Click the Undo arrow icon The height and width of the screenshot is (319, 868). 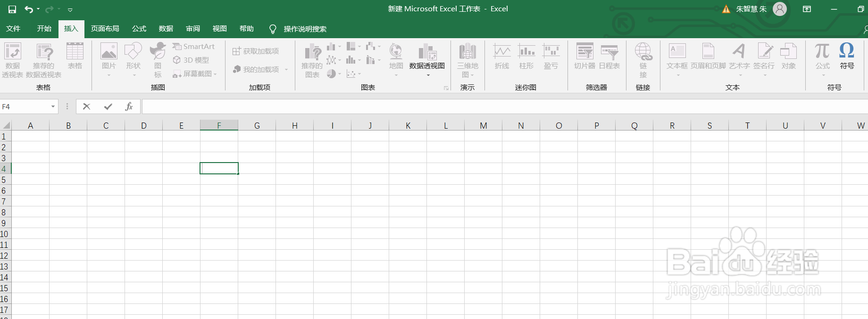pyautogui.click(x=29, y=9)
